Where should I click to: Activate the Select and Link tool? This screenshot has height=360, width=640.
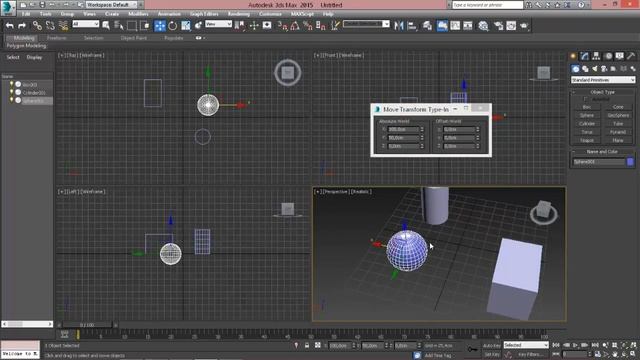[x=37, y=26]
